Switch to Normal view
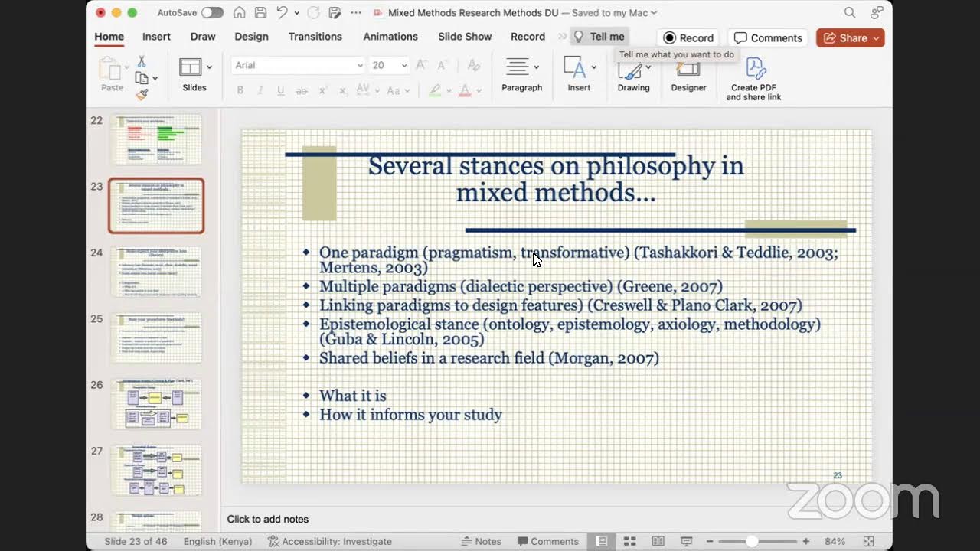The image size is (980, 551). point(602,541)
